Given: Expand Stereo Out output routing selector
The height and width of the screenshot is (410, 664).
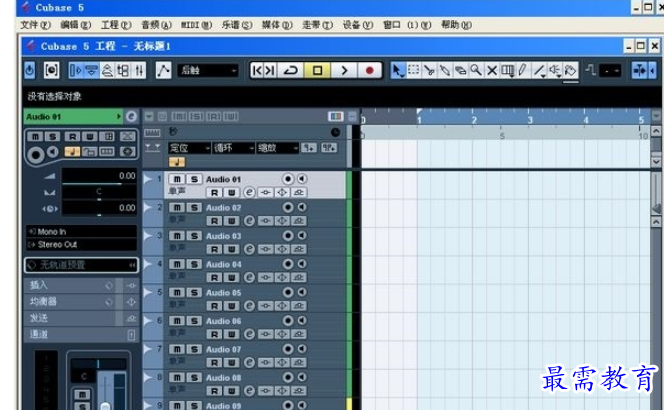Looking at the screenshot, I should point(82,244).
